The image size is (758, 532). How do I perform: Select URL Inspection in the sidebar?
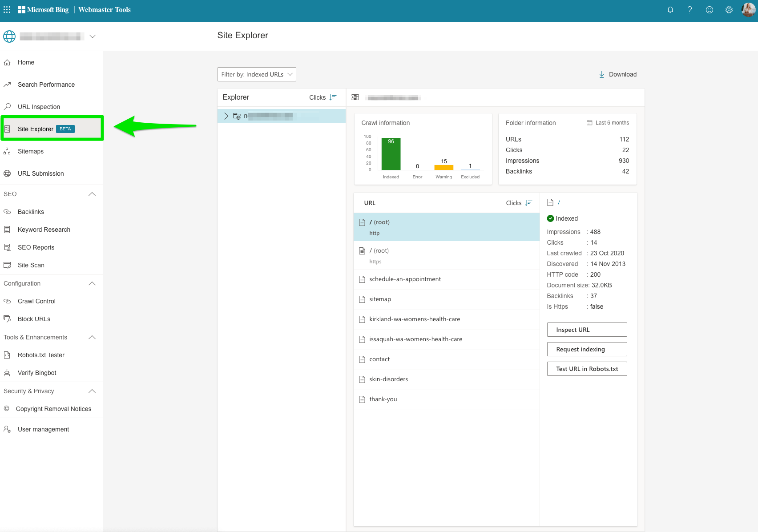coord(39,107)
